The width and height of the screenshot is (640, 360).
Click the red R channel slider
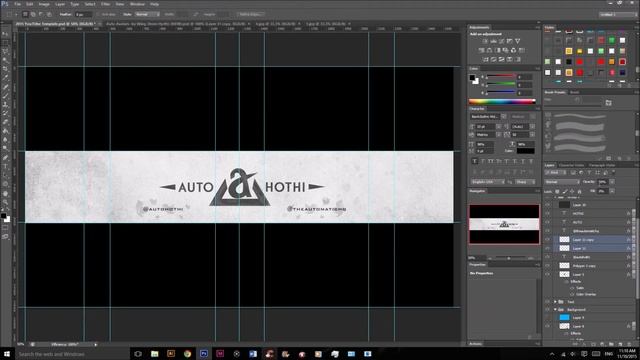(x=501, y=77)
